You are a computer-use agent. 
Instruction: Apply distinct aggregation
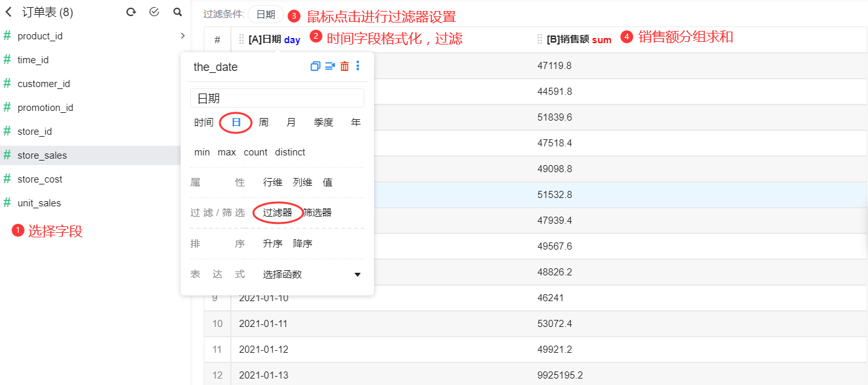(x=290, y=152)
